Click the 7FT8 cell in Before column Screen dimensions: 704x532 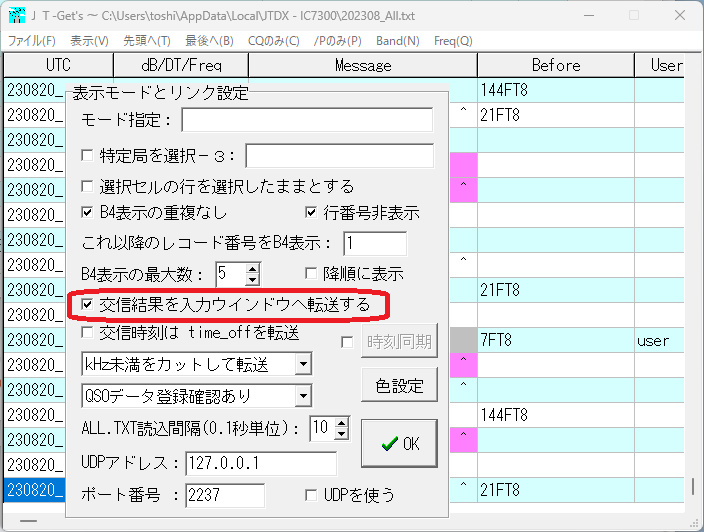pyautogui.click(x=556, y=340)
